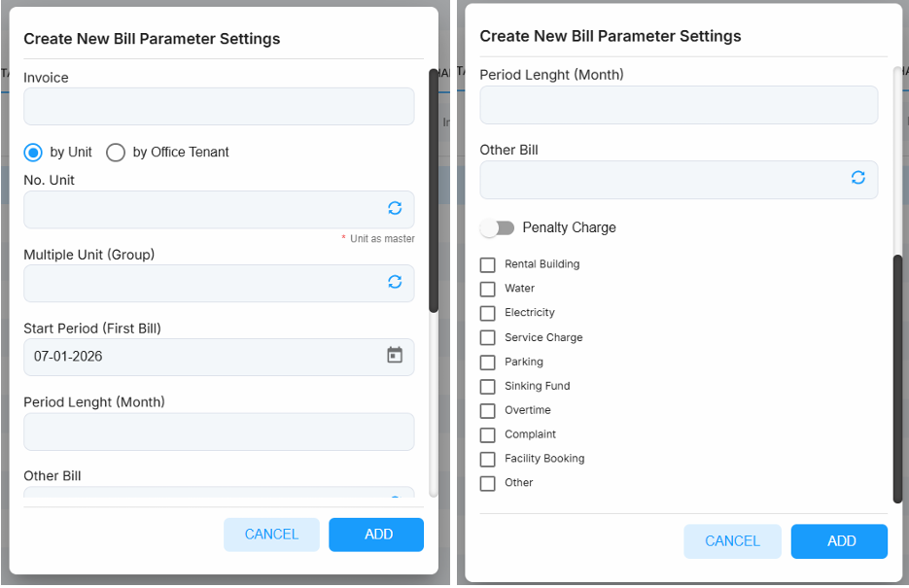Check the Facility Booking checkbox

coord(487,460)
